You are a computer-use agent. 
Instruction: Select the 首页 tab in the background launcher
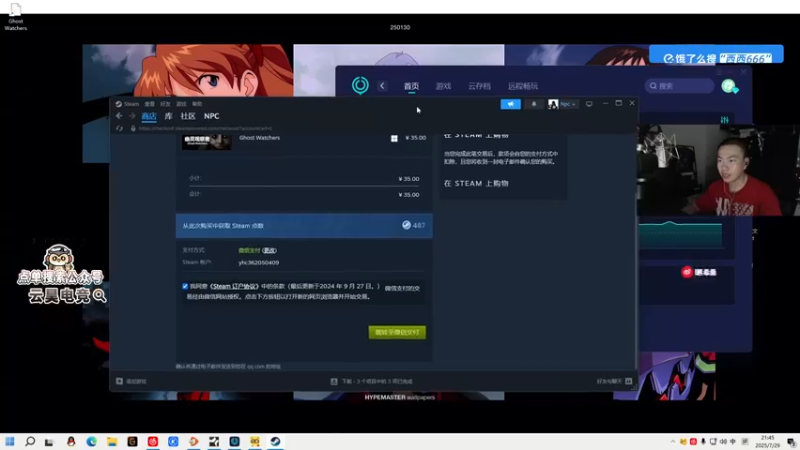click(x=411, y=86)
